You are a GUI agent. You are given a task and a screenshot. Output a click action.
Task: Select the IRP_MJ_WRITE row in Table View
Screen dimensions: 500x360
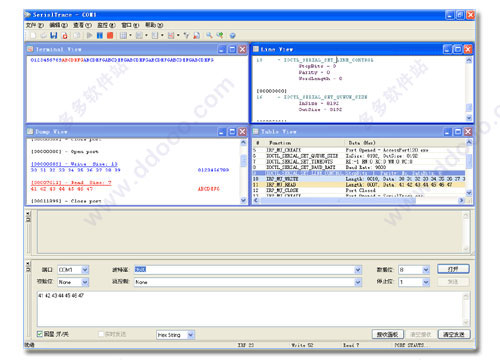point(359,179)
